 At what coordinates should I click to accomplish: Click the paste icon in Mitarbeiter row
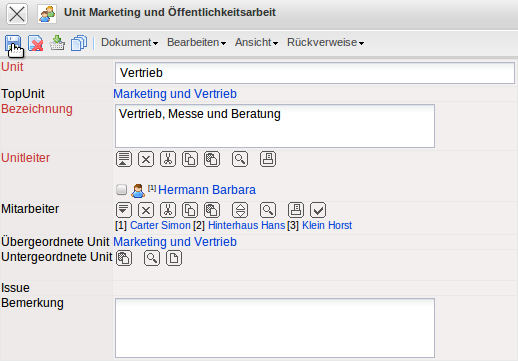[x=212, y=210]
